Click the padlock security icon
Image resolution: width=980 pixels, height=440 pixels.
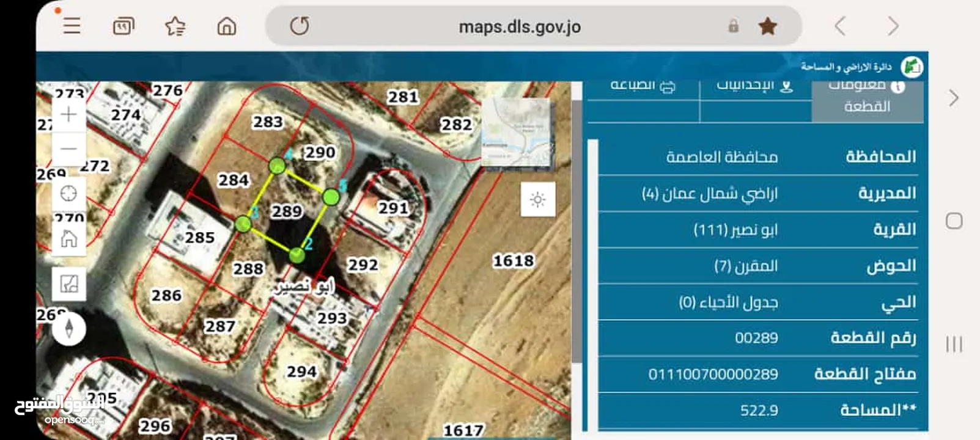pos(733,26)
